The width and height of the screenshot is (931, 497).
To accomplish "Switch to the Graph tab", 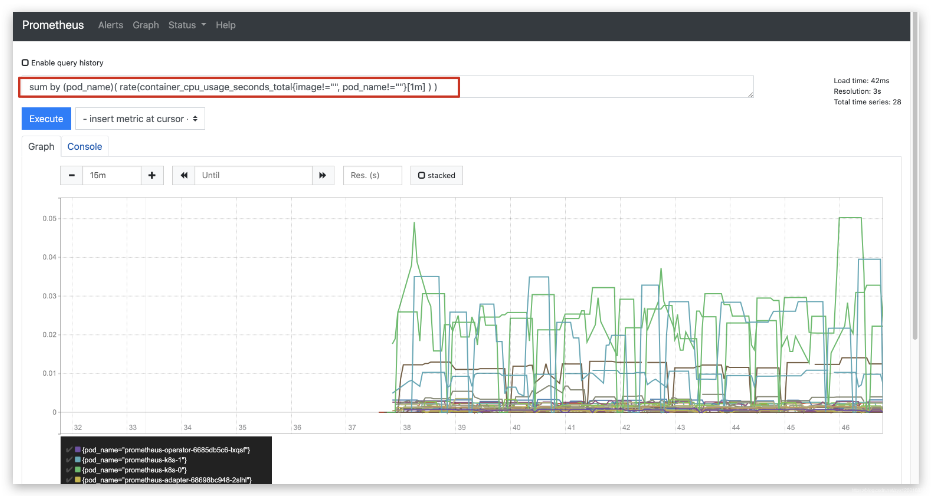I will point(41,147).
